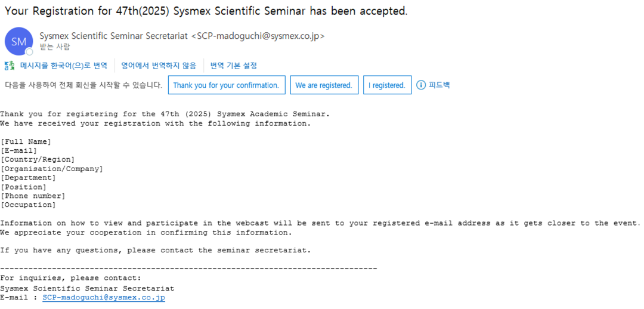The height and width of the screenshot is (309, 644).
Task: Click the [Full Name] line in body
Action: (26, 142)
